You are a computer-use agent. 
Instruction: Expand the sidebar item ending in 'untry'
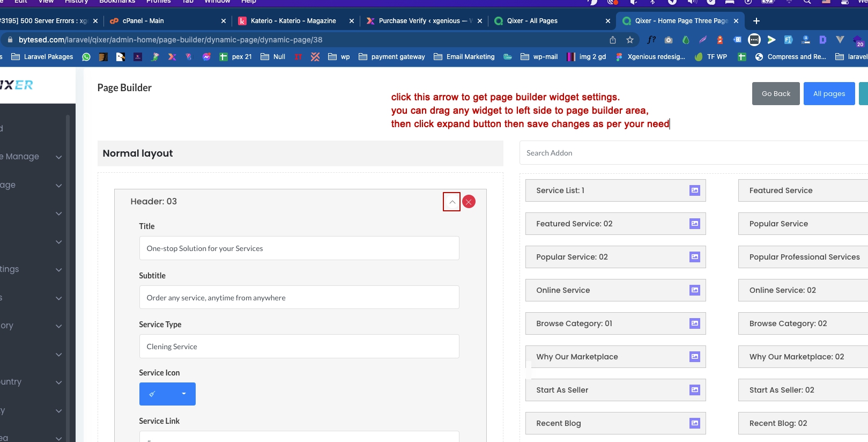pos(59,382)
